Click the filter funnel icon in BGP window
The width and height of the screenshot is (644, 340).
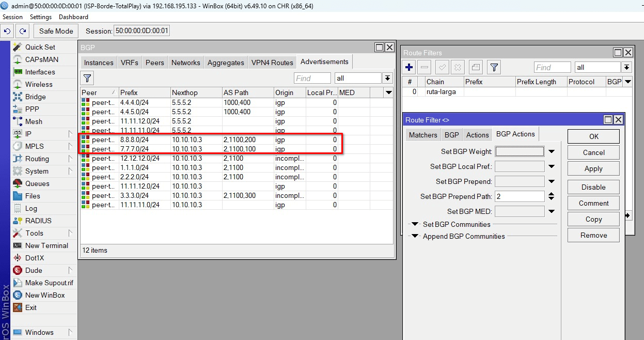click(87, 78)
